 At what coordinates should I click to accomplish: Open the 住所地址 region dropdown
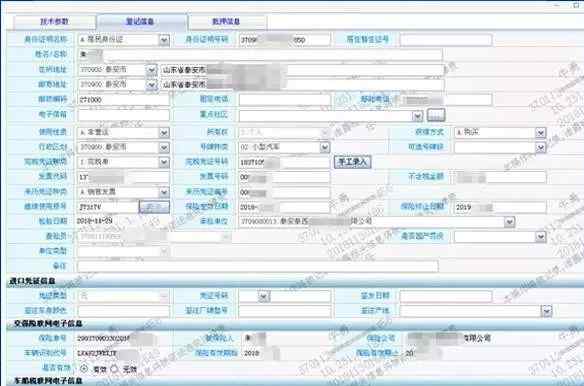point(151,70)
